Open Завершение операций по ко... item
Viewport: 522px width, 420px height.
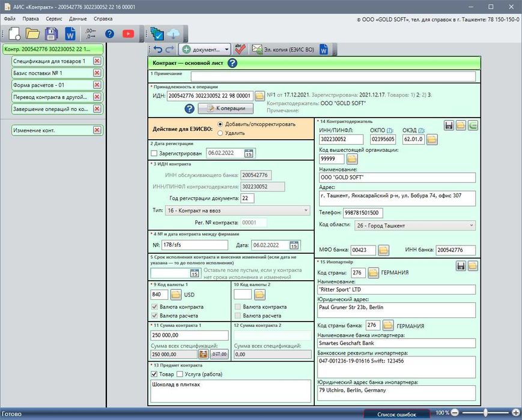52,109
